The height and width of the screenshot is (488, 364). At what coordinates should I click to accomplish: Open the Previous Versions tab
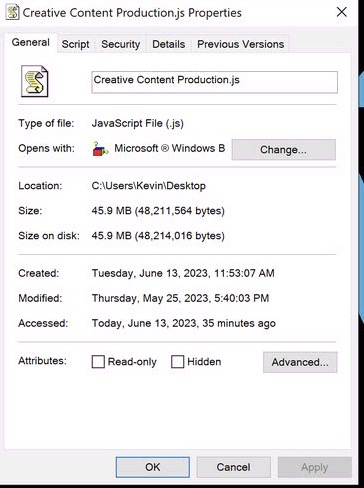pyautogui.click(x=240, y=44)
